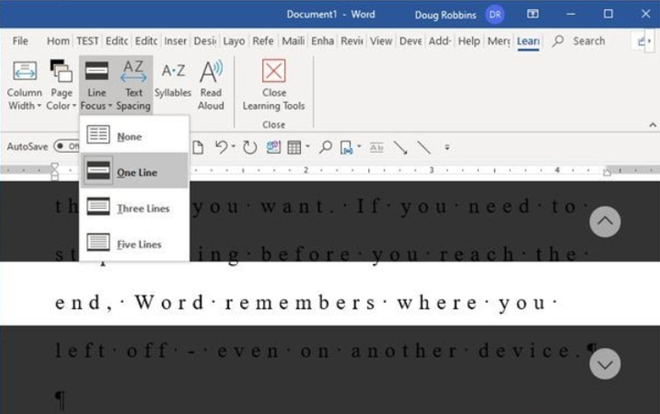Open the Enhanced ribbon tab
Viewport: 660px width, 414px height.
[x=322, y=41]
